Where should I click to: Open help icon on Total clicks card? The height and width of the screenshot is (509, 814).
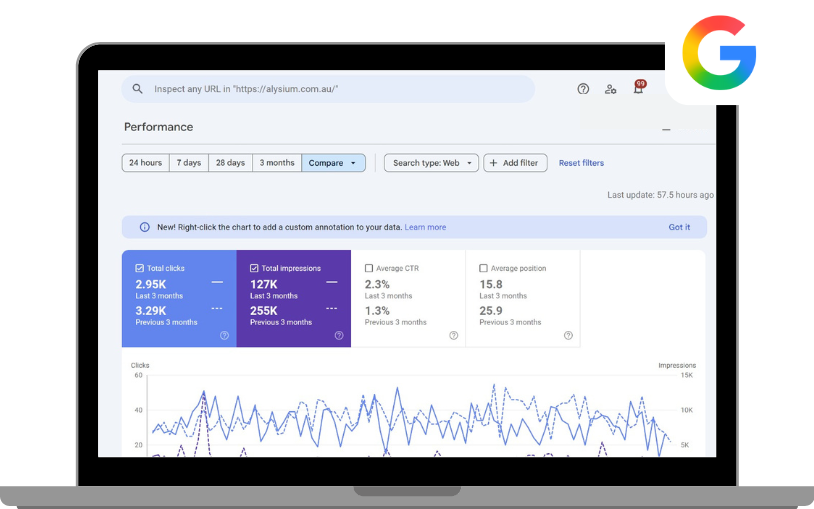224,336
